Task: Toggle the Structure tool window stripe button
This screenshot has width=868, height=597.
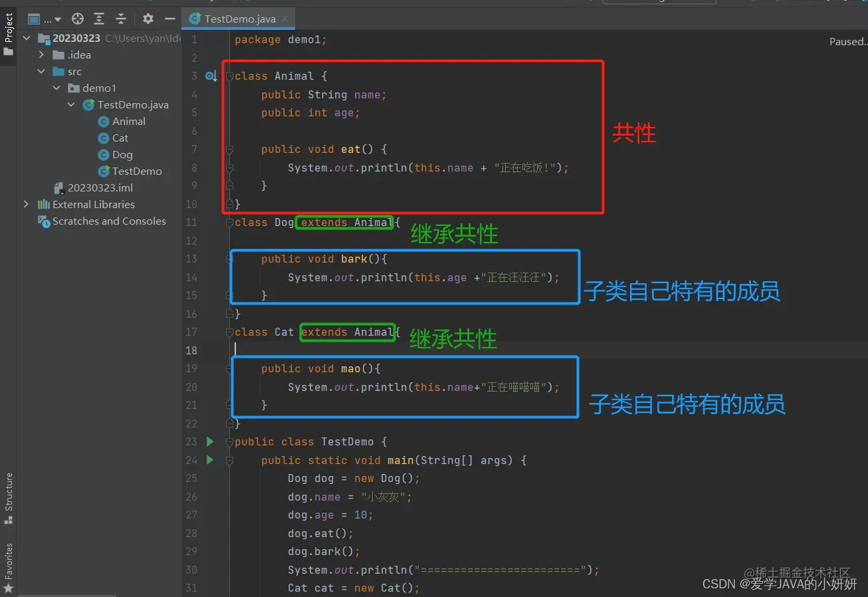Action: pyautogui.click(x=9, y=499)
